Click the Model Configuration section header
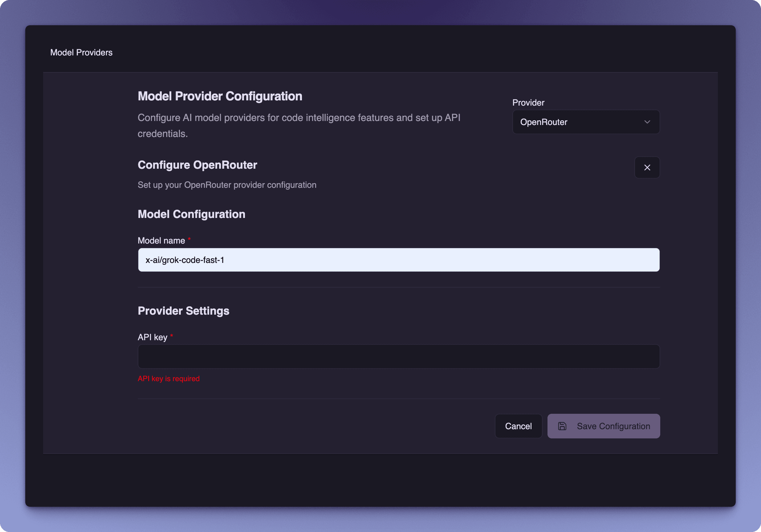 tap(191, 214)
